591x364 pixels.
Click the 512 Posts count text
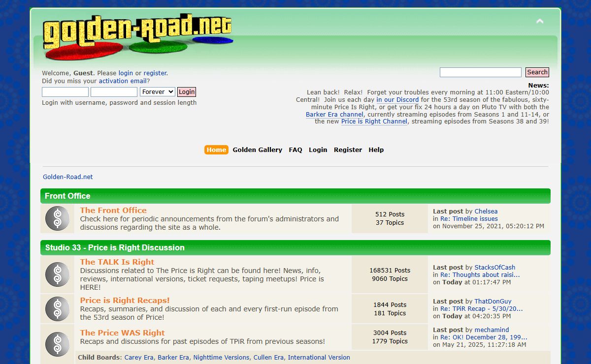coord(390,214)
